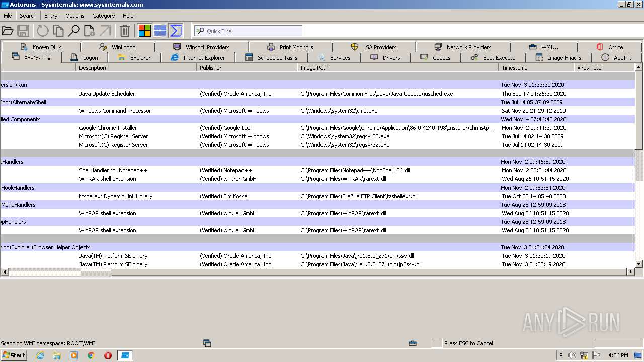Sort by the Description column header
The height and width of the screenshot is (362, 644).
pos(136,68)
